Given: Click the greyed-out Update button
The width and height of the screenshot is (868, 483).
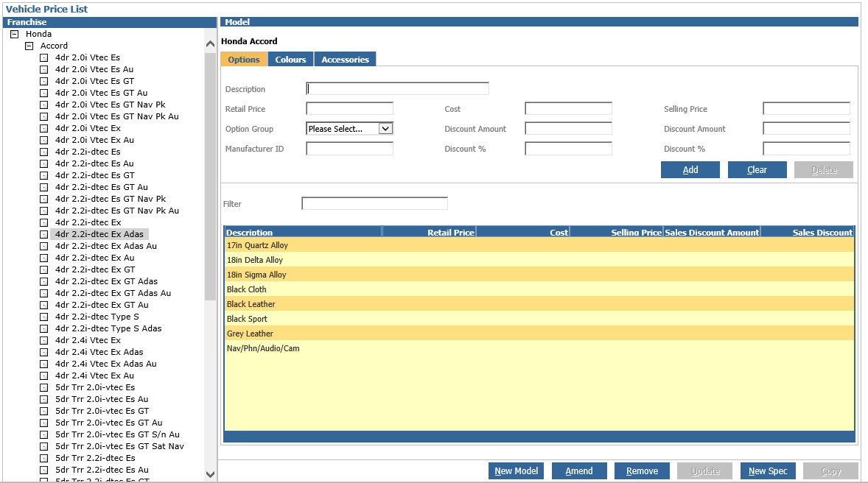Looking at the screenshot, I should (x=704, y=470).
